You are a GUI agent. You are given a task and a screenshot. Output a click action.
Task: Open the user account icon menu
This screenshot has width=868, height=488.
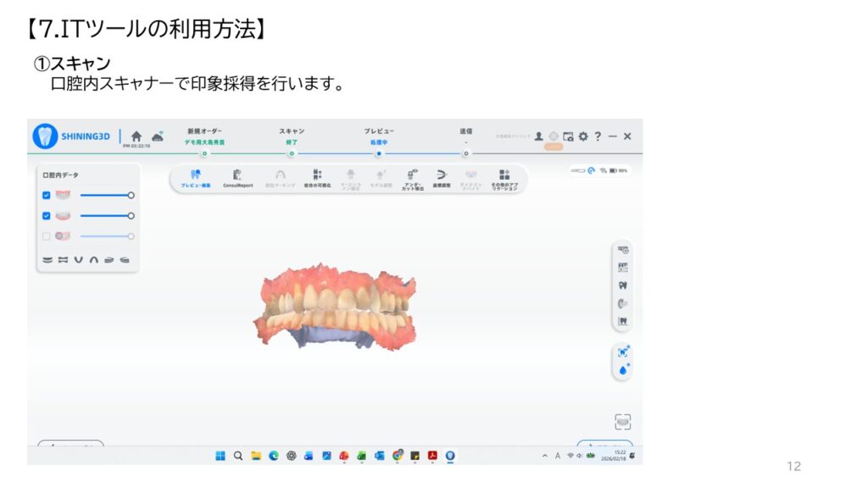point(538,136)
